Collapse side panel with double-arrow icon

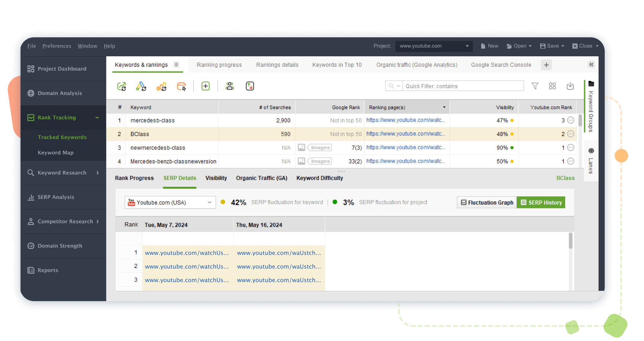click(591, 65)
